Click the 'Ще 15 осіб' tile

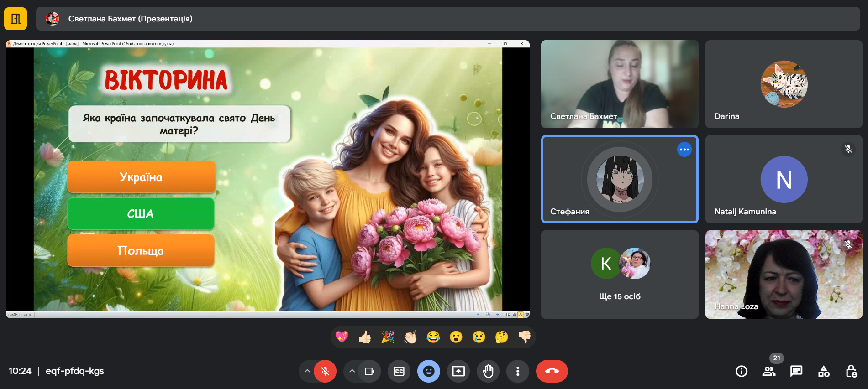(x=620, y=275)
